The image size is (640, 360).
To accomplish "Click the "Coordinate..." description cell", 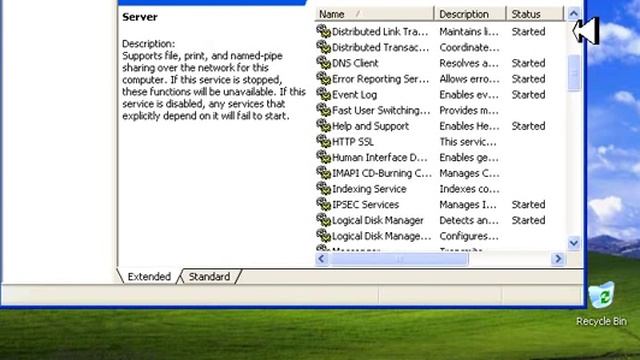I will coord(469,47).
